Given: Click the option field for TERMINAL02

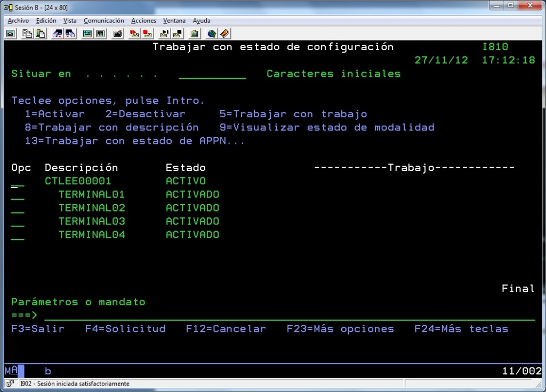Looking at the screenshot, I should pyautogui.click(x=18, y=208).
